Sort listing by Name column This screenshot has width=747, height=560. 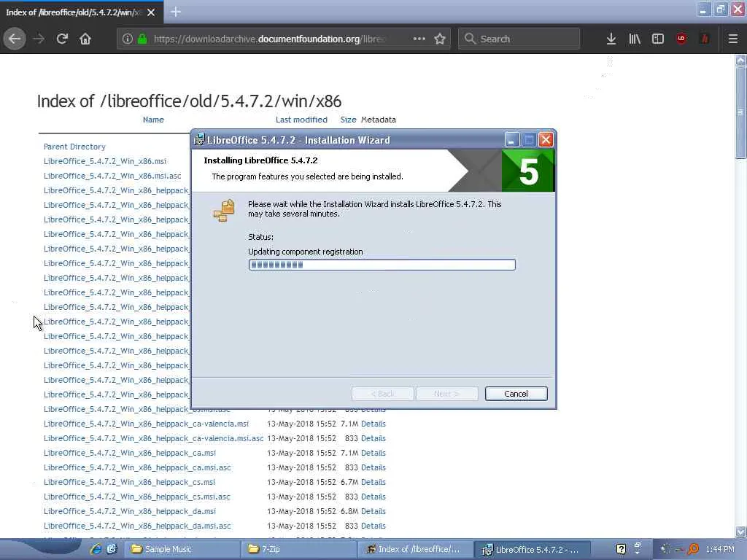(153, 120)
